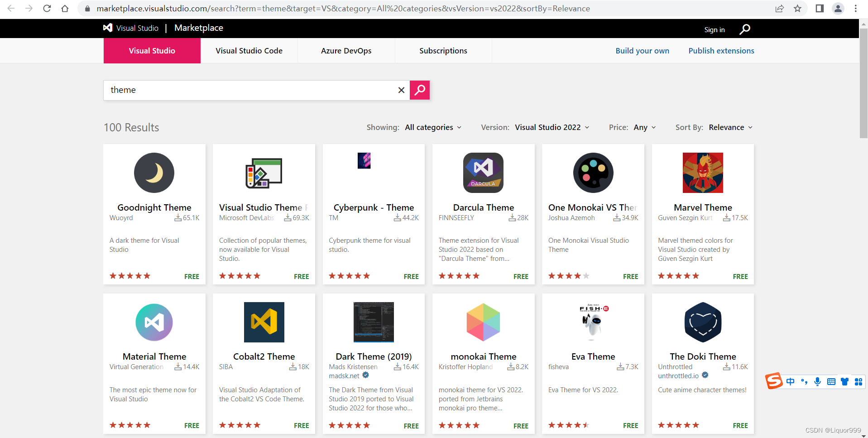Open the Sort By Relevance dropdown
Viewport: 868px width, 438px height.
731,127
